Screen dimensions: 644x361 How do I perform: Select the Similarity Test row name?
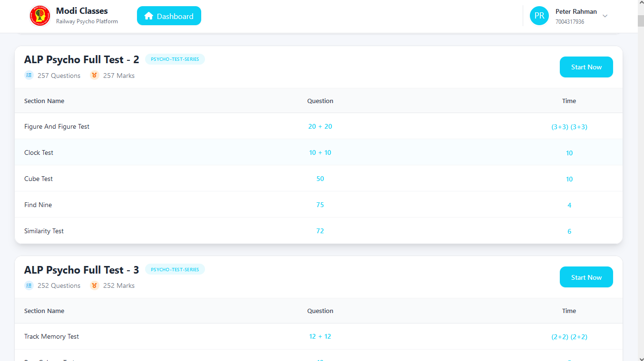44,231
